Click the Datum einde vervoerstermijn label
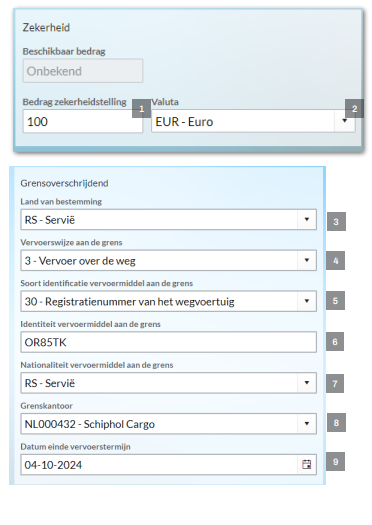 coord(75,447)
